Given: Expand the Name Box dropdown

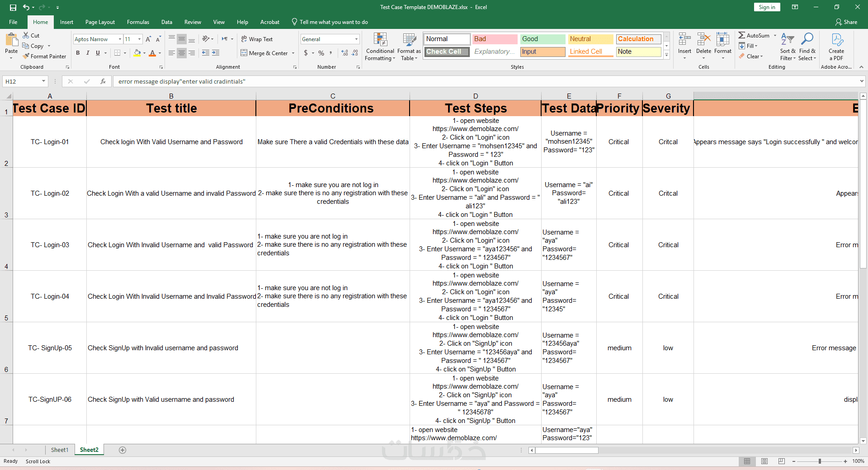Looking at the screenshot, I should (43, 81).
